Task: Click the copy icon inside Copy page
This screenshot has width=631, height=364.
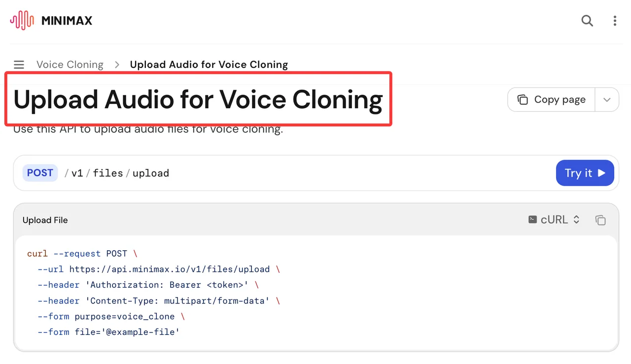Action: [523, 99]
